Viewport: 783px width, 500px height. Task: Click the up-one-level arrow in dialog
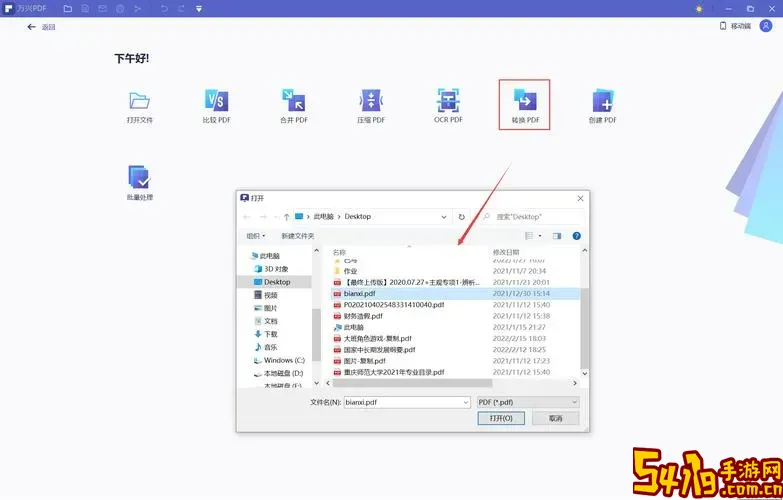point(286,217)
